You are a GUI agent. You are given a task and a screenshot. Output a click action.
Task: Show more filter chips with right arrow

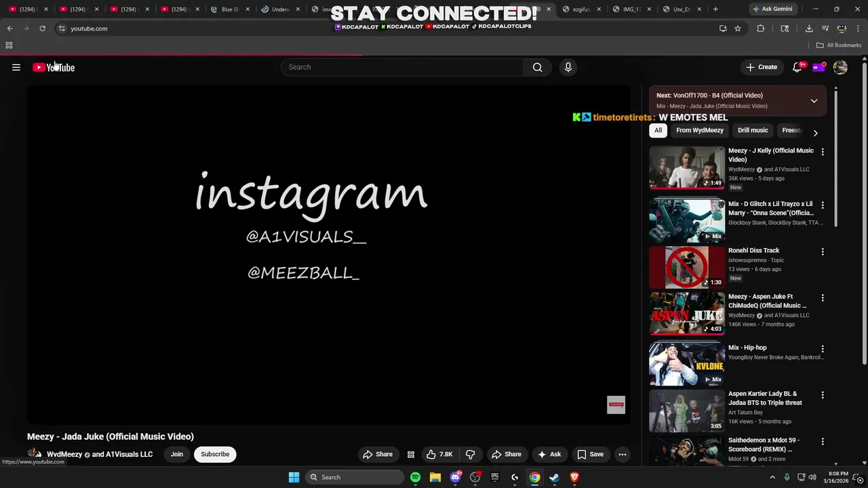point(815,133)
